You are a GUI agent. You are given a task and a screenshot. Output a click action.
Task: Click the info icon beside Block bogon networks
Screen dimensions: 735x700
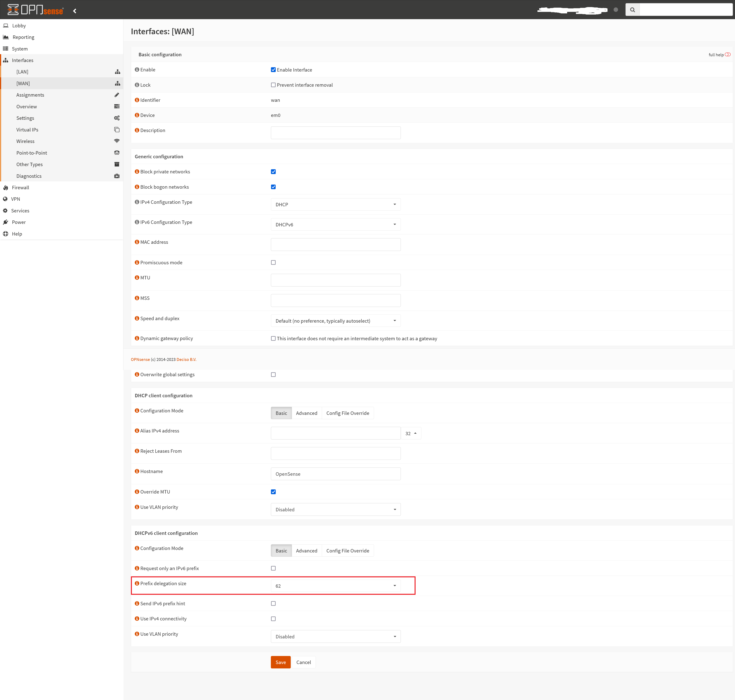(x=137, y=187)
